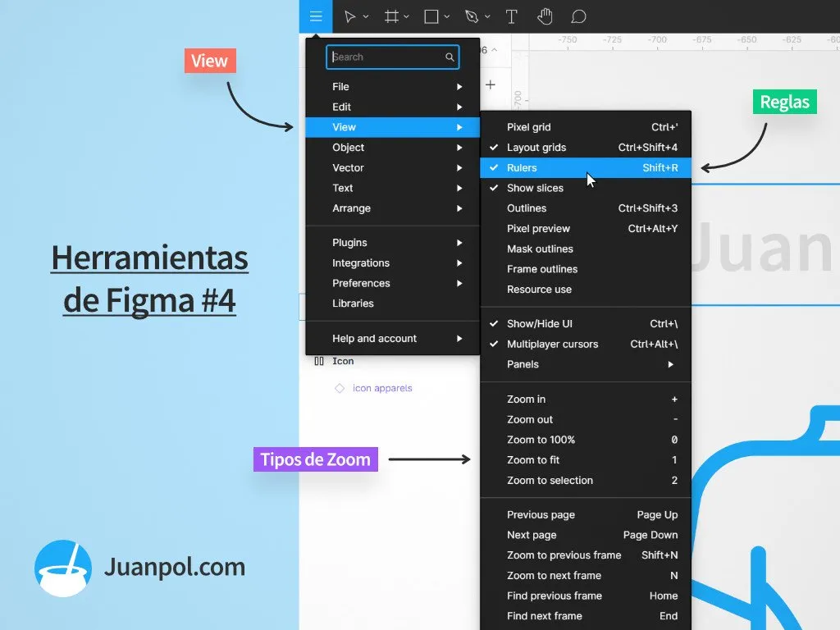The image size is (840, 630).
Task: Open the Figma hamburger main menu
Action: (316, 16)
